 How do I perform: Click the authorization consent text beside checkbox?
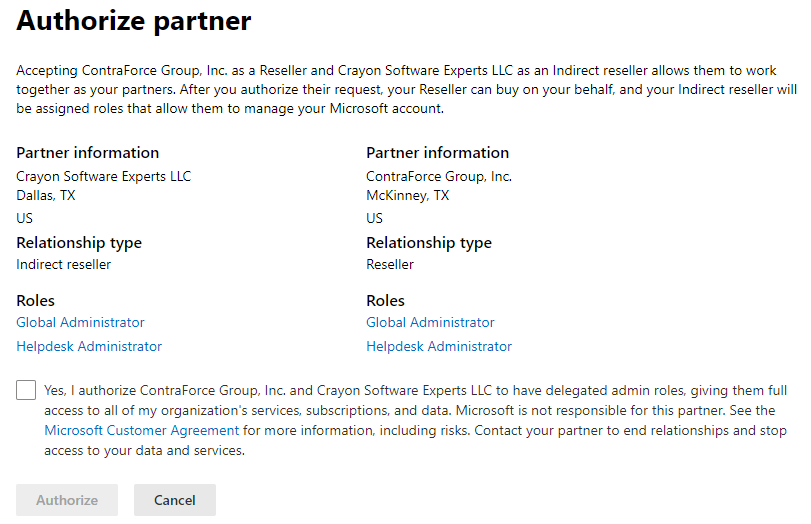(x=416, y=420)
